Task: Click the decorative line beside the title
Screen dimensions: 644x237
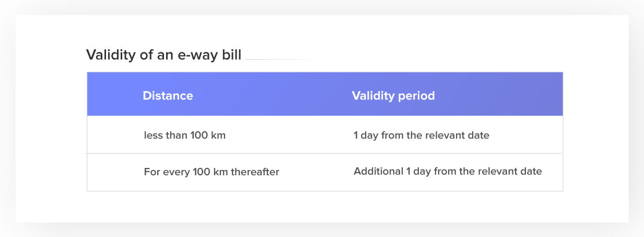Action: (279, 59)
